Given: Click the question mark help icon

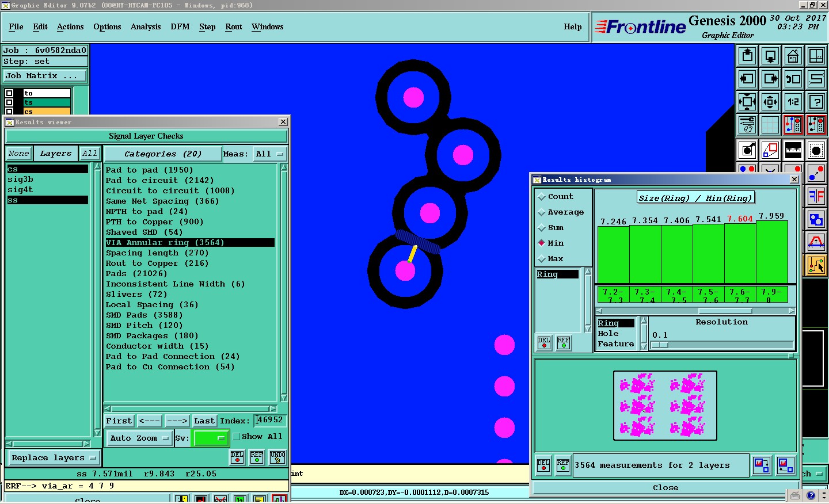Looking at the screenshot, I should pyautogui.click(x=816, y=102).
